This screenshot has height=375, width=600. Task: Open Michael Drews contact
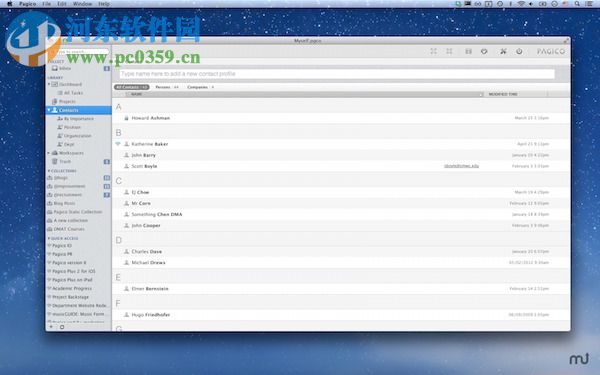point(148,263)
